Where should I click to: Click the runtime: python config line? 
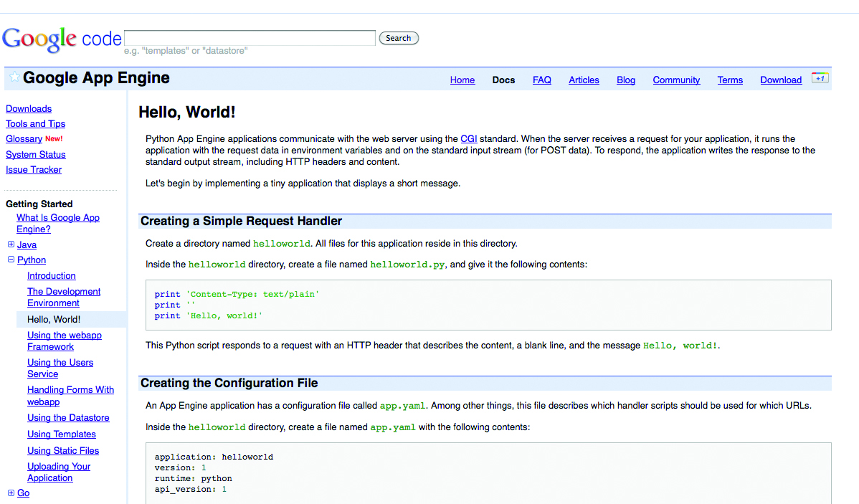coord(194,479)
